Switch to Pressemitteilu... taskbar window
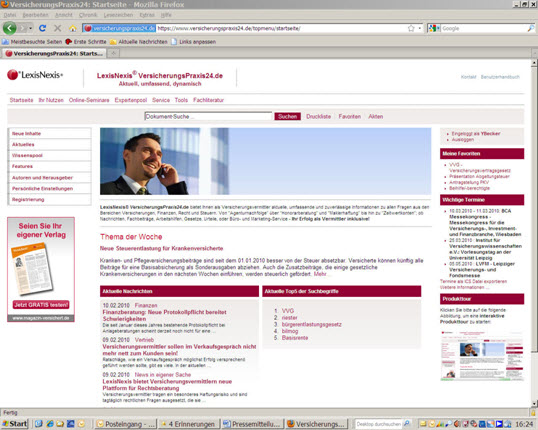 pos(253,424)
